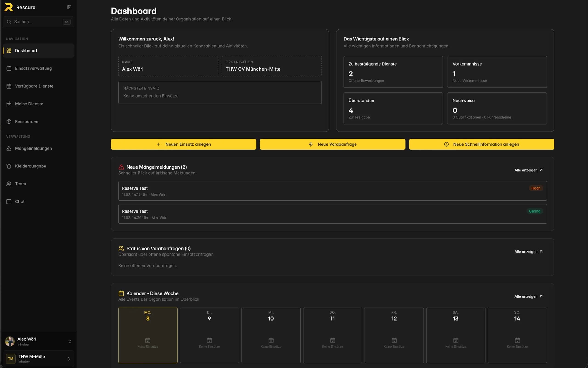Click the Gering priority badge
Screen dimensions: 588x368
click(534, 211)
